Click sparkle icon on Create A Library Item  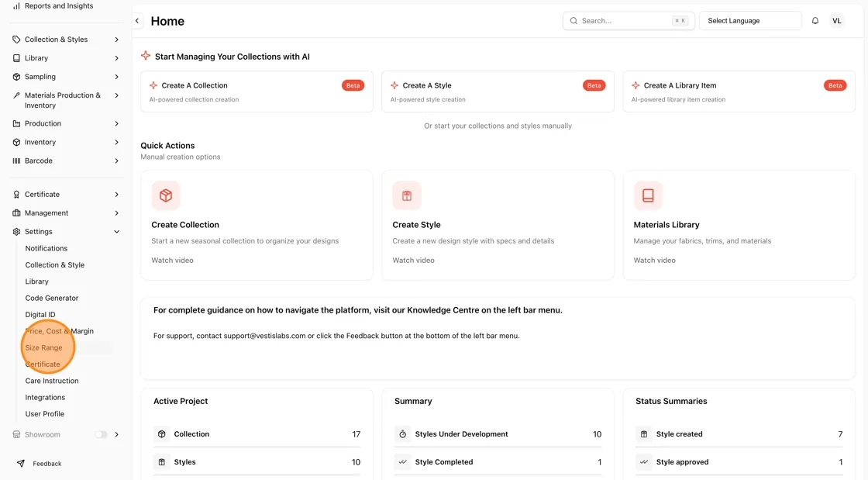pyautogui.click(x=635, y=85)
